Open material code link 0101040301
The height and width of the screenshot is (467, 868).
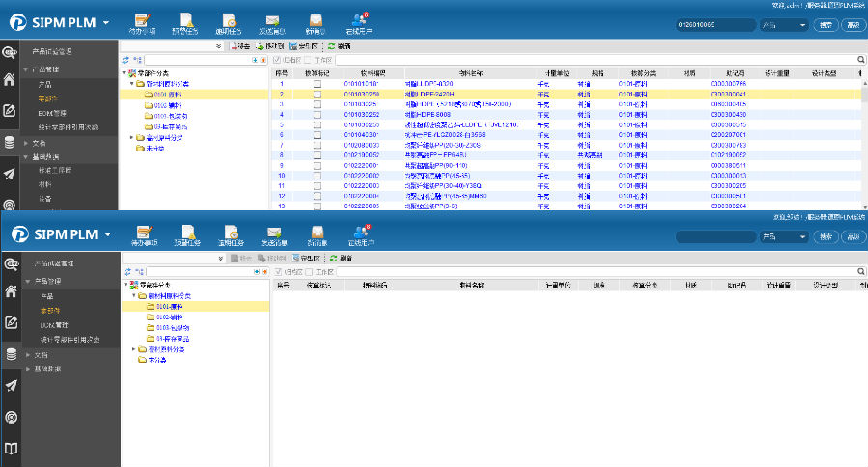[360, 134]
